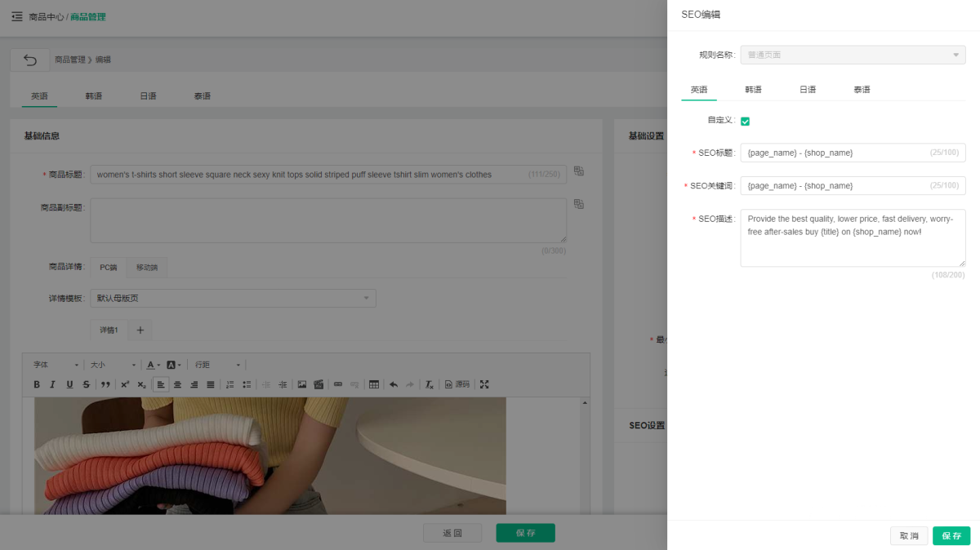980x550 pixels.
Task: Expand the 字体 font dropdown
Action: [x=56, y=365]
